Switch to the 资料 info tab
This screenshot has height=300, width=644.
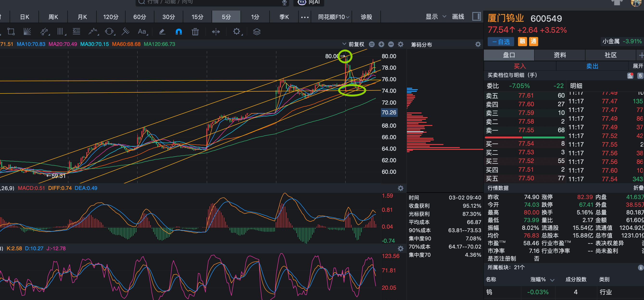tap(560, 55)
